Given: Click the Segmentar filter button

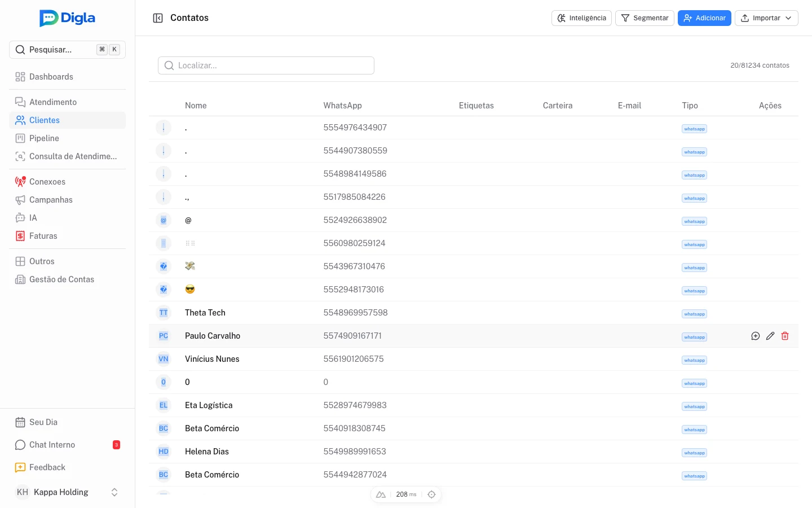Looking at the screenshot, I should coord(645,18).
